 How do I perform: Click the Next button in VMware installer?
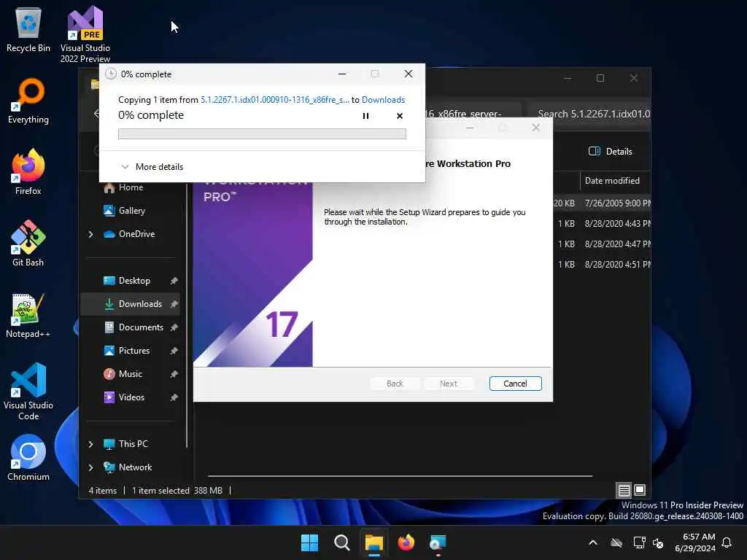coord(449,384)
